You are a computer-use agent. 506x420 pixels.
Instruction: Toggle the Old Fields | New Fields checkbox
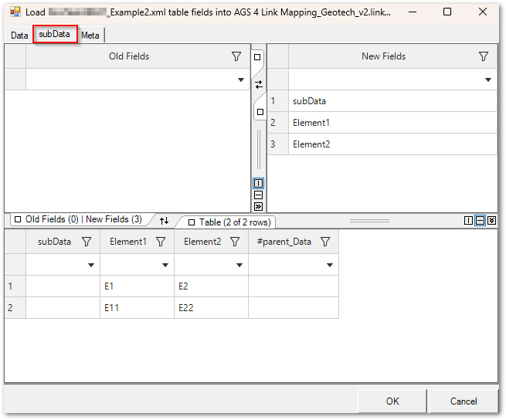click(x=17, y=220)
